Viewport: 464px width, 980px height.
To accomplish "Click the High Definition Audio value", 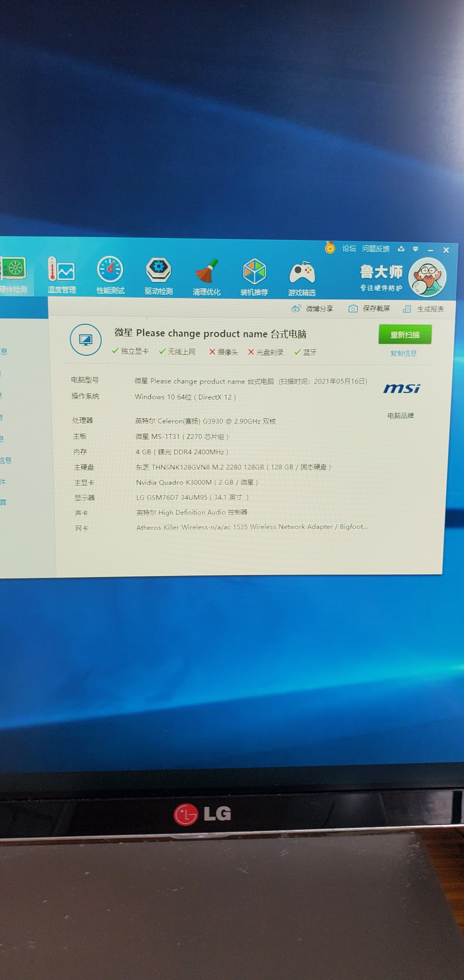I will coord(192,512).
